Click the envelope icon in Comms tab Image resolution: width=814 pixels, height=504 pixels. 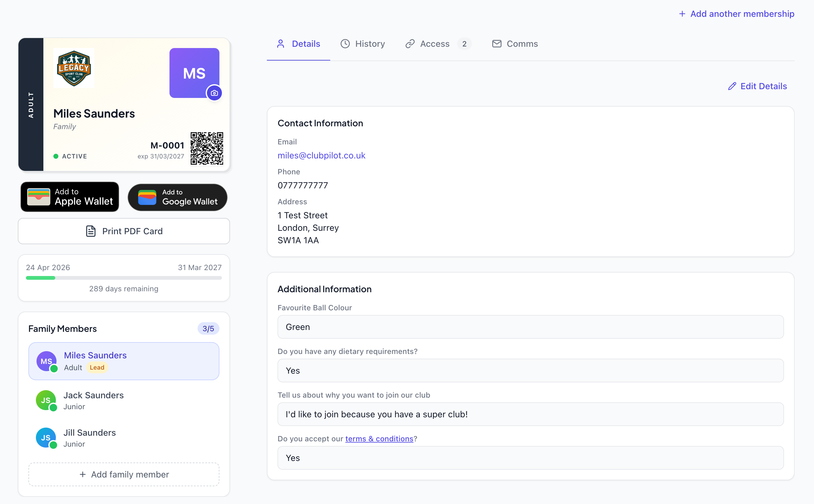[x=497, y=44]
